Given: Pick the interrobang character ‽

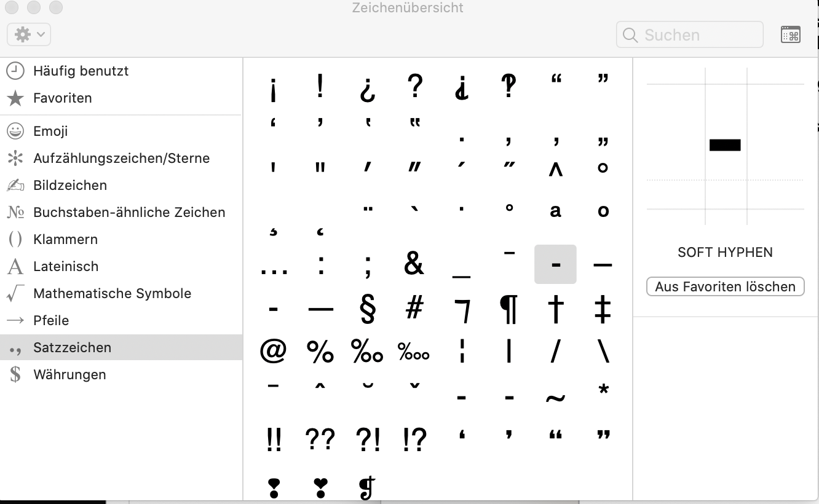Looking at the screenshot, I should (x=508, y=87).
